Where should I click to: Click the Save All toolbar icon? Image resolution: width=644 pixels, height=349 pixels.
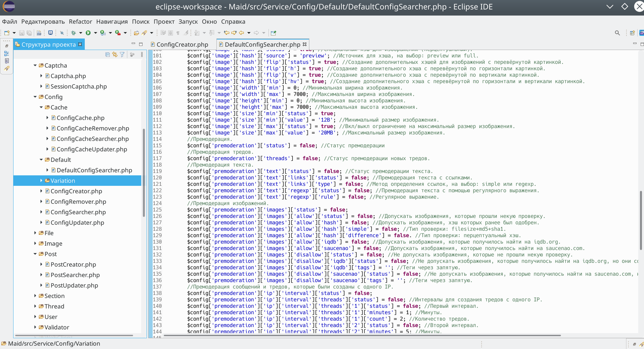point(29,33)
